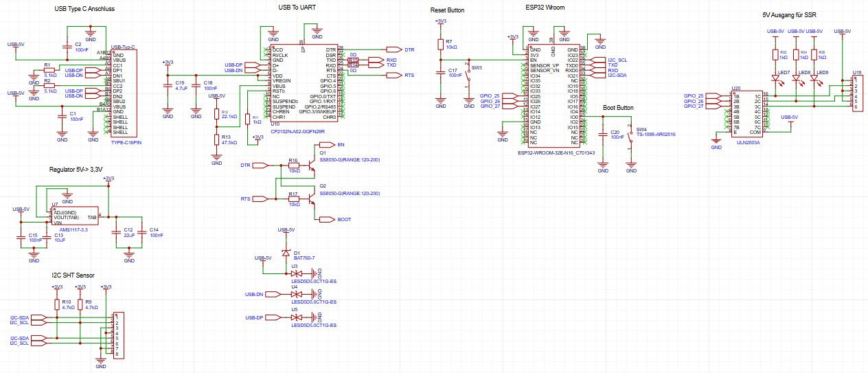This screenshot has height=373, width=868.
Task: Select the USB Type-C connector symbol
Action: pyautogui.click(x=125, y=93)
